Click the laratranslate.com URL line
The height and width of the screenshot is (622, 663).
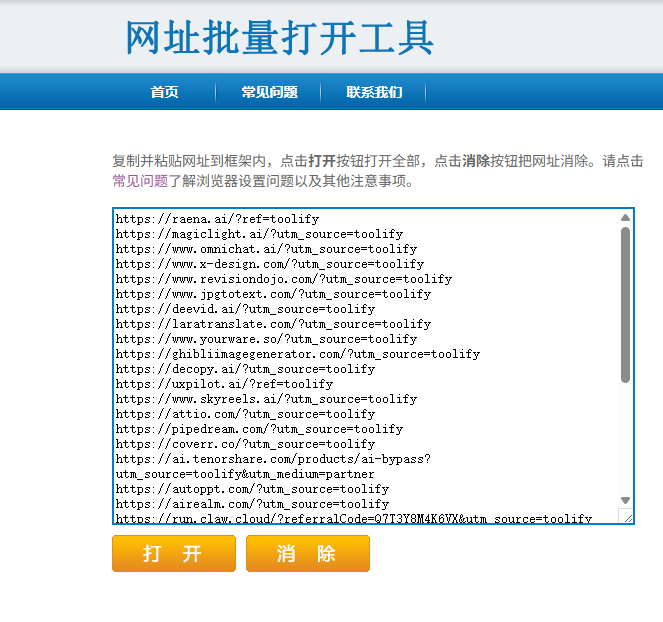273,324
